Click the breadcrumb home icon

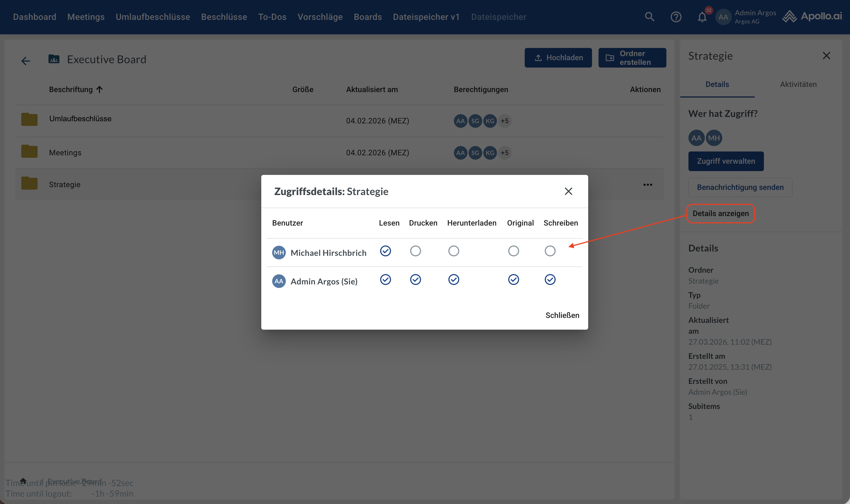point(23,481)
